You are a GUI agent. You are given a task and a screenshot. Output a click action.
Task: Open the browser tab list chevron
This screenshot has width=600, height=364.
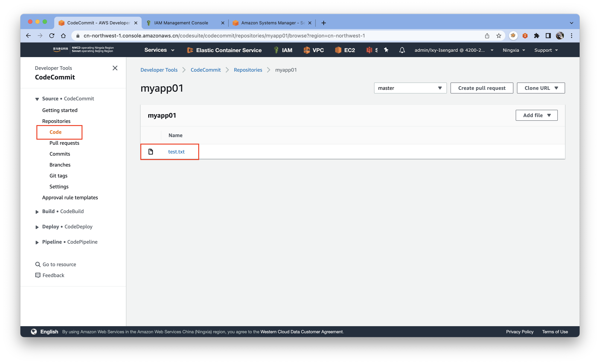tap(571, 23)
